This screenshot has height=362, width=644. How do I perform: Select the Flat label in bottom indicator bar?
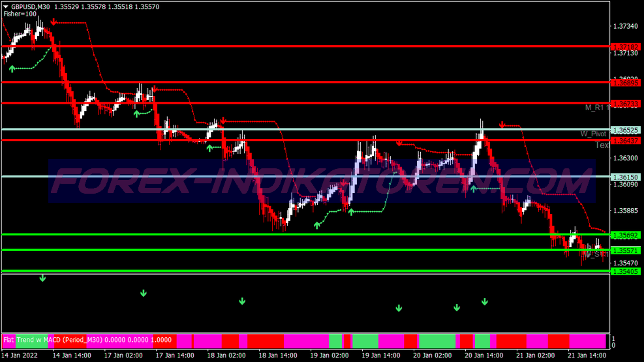(8, 340)
